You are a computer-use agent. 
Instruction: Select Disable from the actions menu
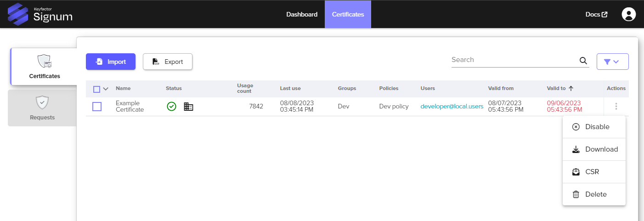[x=594, y=127]
